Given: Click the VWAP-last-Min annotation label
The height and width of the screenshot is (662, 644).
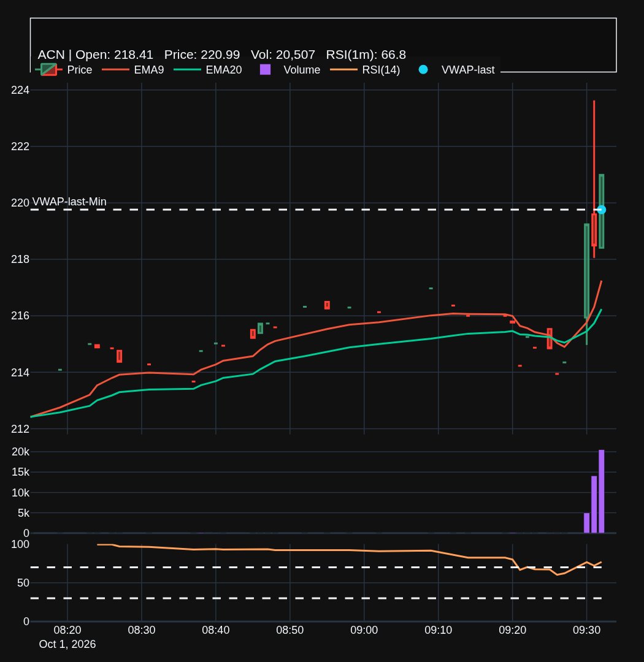Looking at the screenshot, I should click(69, 202).
